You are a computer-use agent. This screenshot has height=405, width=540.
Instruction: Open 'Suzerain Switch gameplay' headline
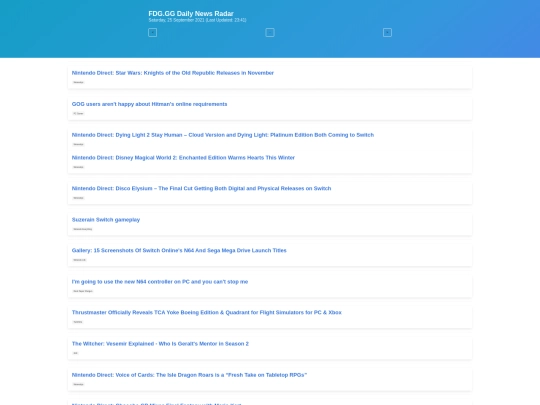point(106,220)
